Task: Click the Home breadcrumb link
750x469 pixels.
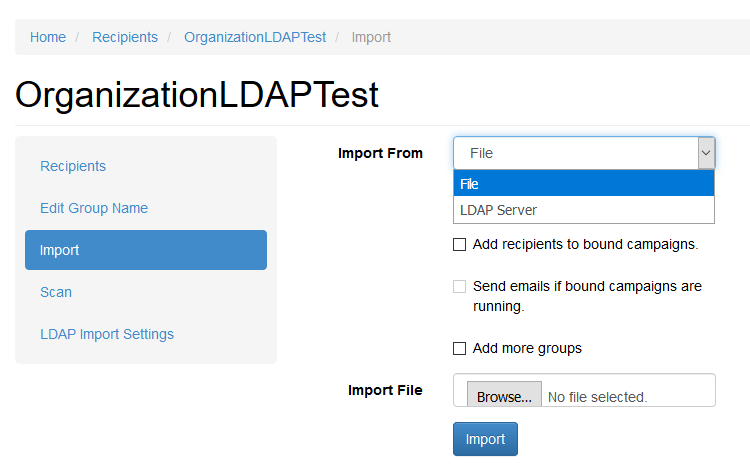Action: point(48,37)
